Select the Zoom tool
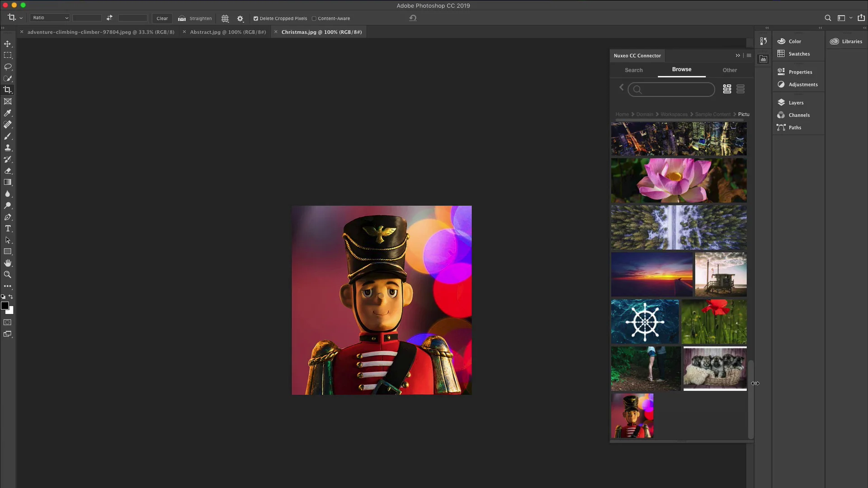The image size is (868, 488). click(x=8, y=275)
